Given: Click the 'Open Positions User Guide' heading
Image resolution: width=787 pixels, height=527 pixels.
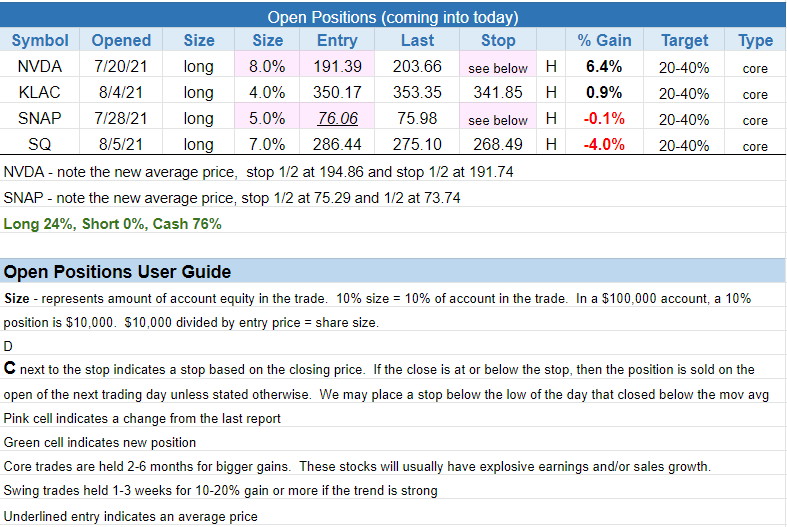Looking at the screenshot, I should click(x=117, y=272).
